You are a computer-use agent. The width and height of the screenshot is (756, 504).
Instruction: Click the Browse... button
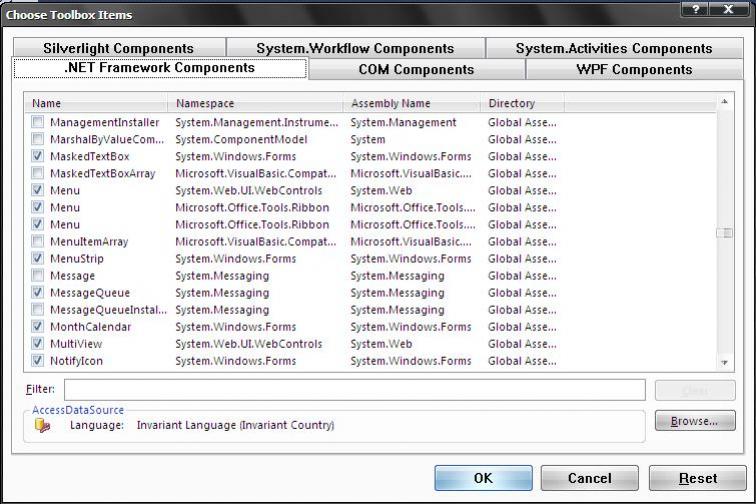coord(695,421)
